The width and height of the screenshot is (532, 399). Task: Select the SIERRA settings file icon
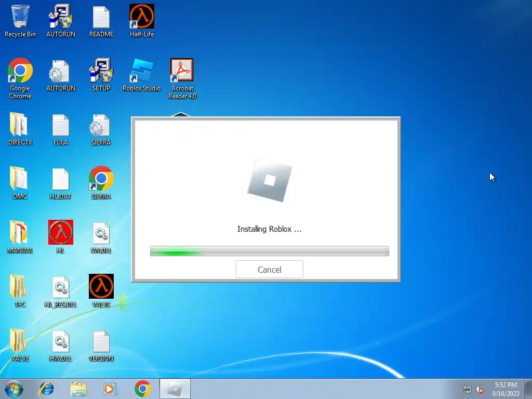101,129
